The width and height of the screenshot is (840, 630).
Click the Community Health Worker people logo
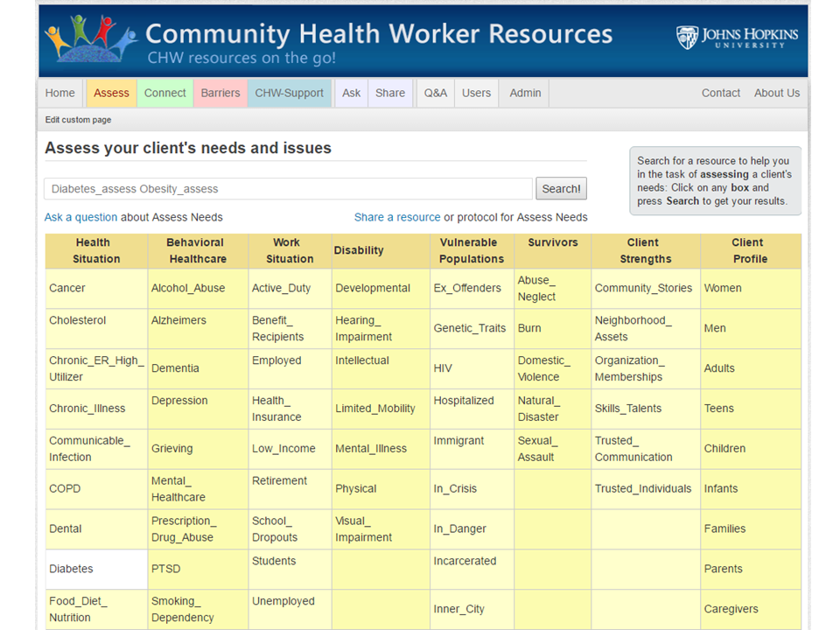pos(91,38)
